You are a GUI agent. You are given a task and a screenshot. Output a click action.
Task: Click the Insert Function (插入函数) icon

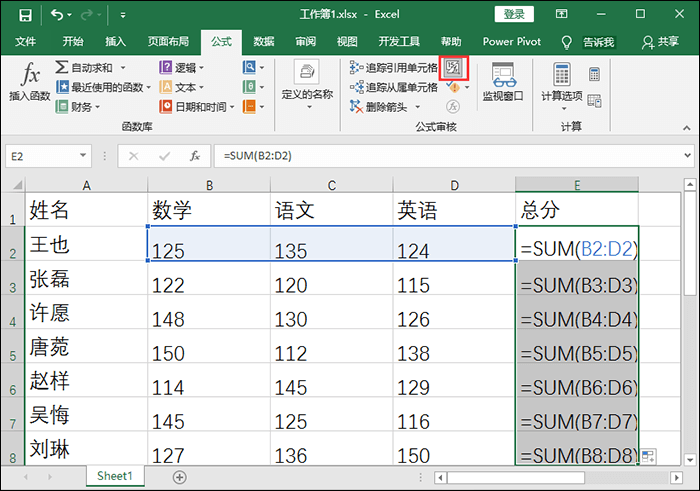(29, 83)
